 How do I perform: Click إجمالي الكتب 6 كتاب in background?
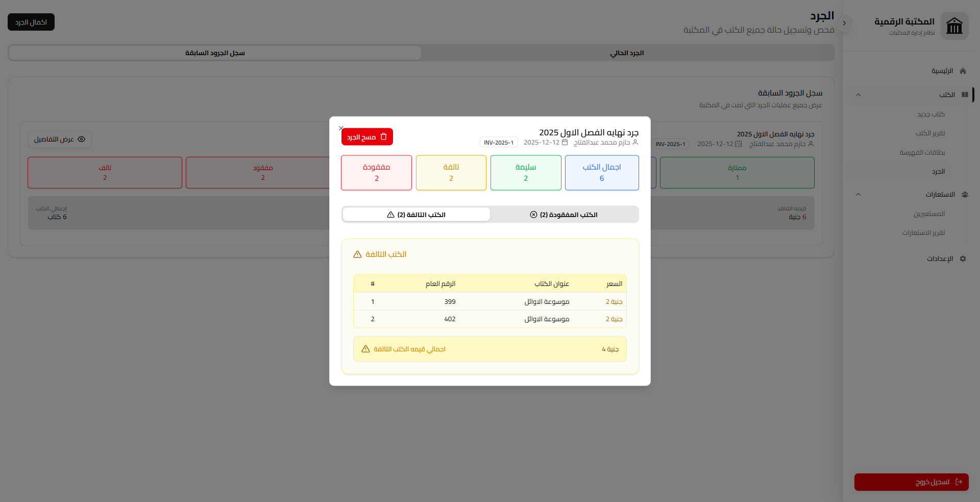coord(52,213)
